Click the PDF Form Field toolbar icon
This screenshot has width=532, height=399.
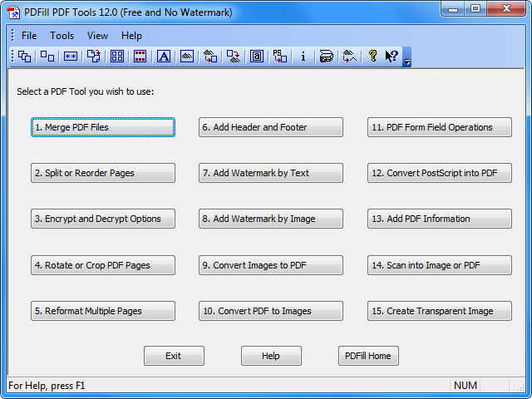(257, 57)
